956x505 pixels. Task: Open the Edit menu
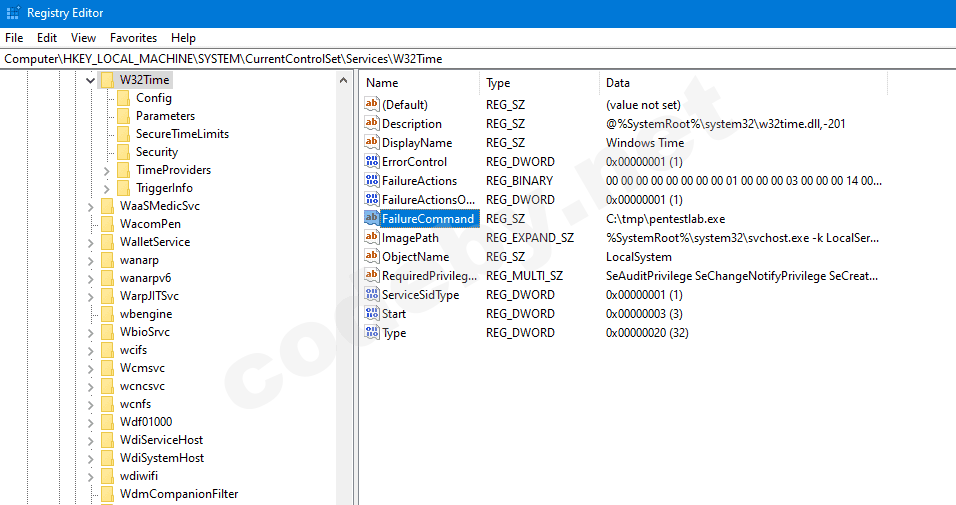(47, 38)
